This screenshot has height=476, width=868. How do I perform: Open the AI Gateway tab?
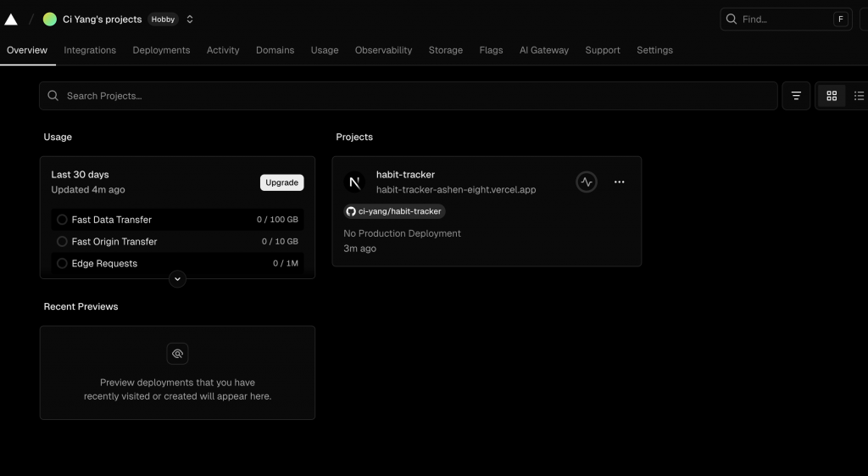(544, 50)
